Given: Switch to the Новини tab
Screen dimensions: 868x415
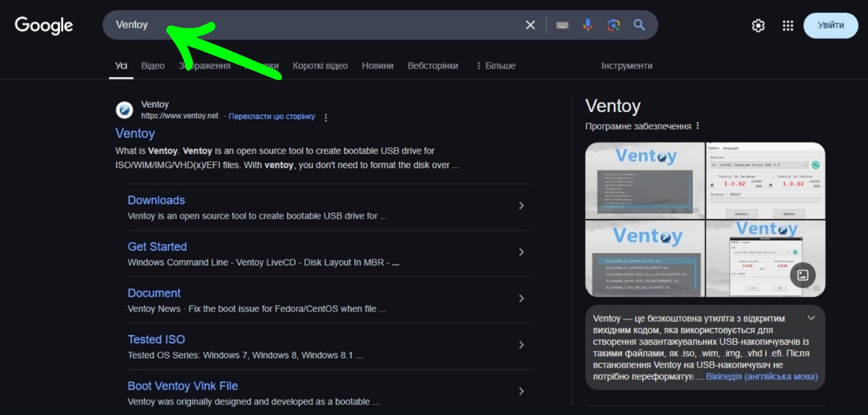Looking at the screenshot, I should pyautogui.click(x=378, y=65).
